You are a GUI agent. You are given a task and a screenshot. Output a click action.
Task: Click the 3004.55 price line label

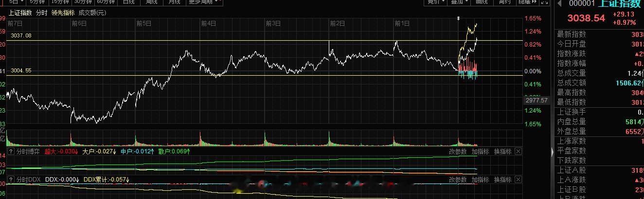click(x=21, y=70)
